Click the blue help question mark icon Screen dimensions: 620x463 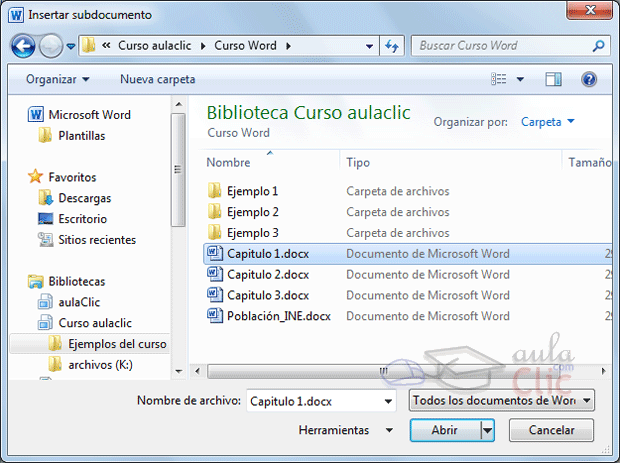click(x=589, y=79)
